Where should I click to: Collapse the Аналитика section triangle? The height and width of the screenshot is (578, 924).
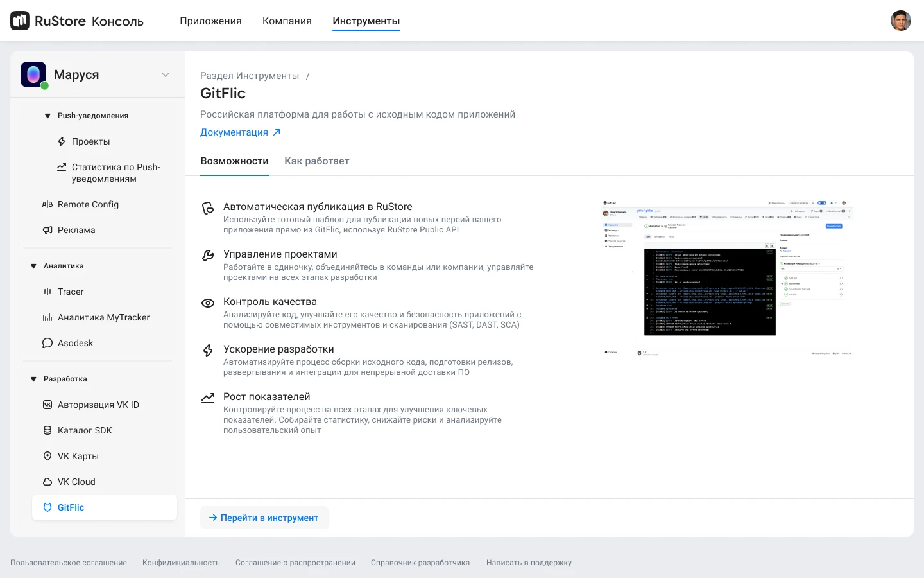tap(33, 266)
